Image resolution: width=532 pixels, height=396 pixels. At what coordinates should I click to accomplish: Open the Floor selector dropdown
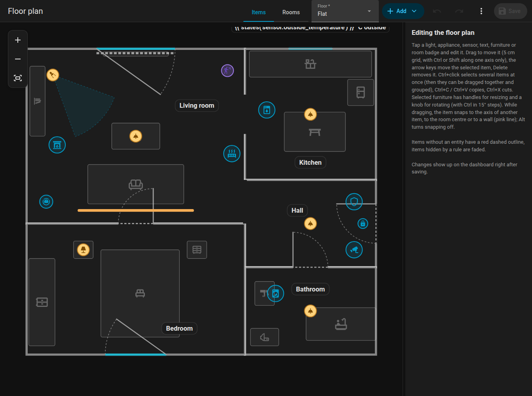[345, 11]
